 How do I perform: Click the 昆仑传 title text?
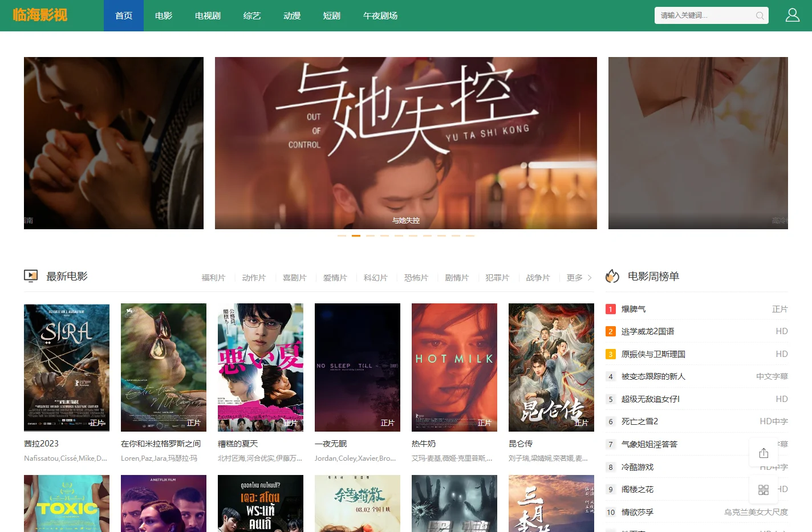pyautogui.click(x=521, y=444)
